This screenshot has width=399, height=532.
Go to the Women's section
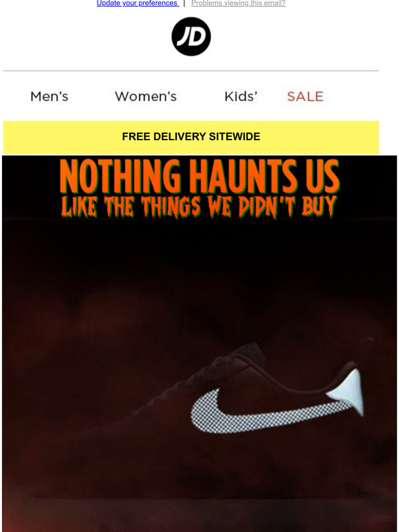(146, 97)
